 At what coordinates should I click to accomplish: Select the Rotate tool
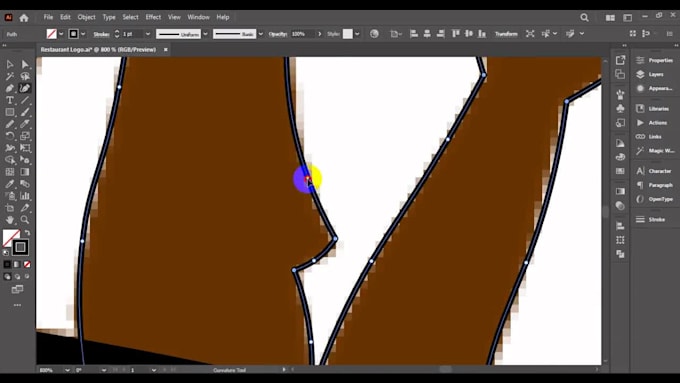click(x=10, y=136)
